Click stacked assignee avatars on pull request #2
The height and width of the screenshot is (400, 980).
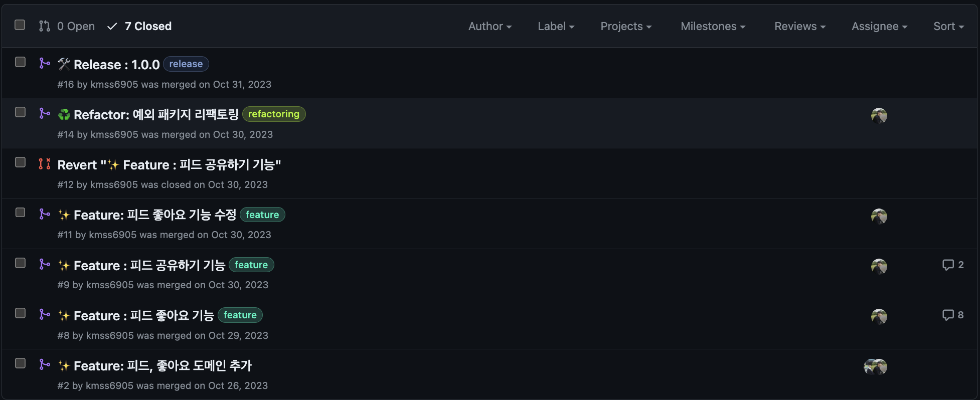coord(876,367)
